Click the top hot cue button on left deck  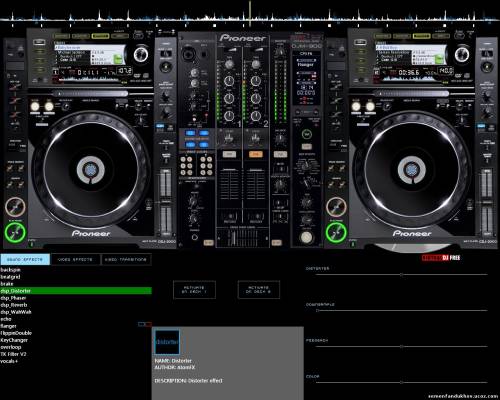click(x=15, y=86)
